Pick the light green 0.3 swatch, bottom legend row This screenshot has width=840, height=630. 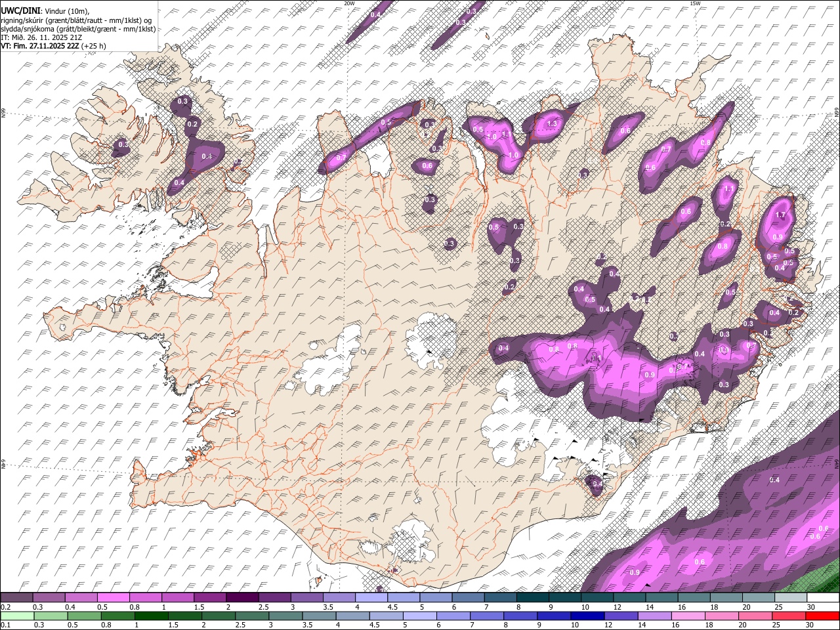click(x=50, y=616)
